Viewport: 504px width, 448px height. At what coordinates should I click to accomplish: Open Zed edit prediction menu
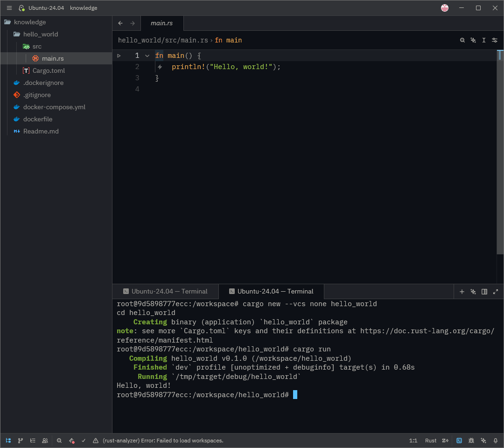(x=445, y=441)
